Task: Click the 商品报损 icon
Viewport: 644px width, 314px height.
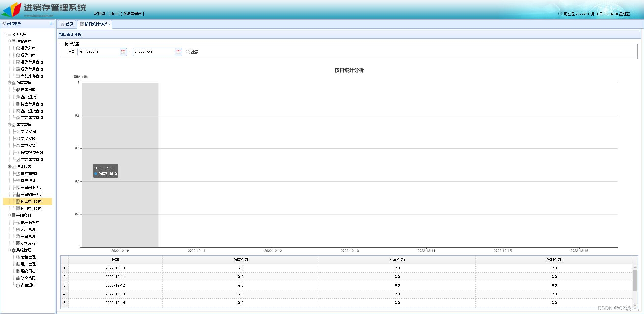Action: pyautogui.click(x=18, y=132)
